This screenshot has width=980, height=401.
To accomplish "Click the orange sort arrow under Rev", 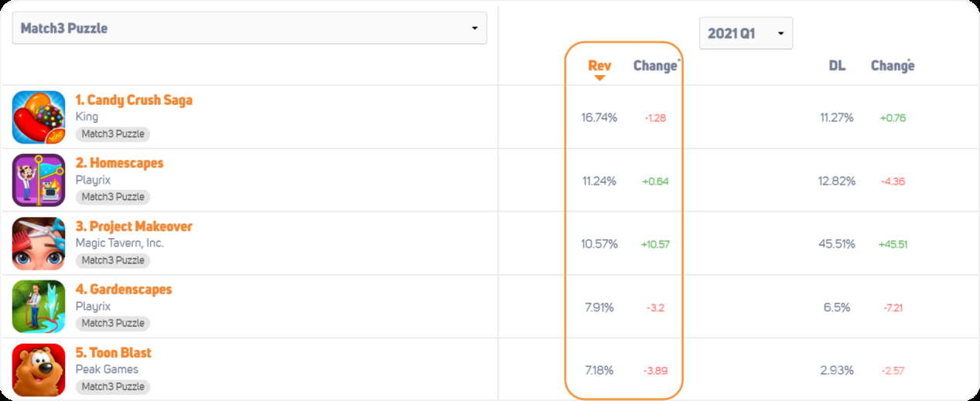I will [x=599, y=78].
